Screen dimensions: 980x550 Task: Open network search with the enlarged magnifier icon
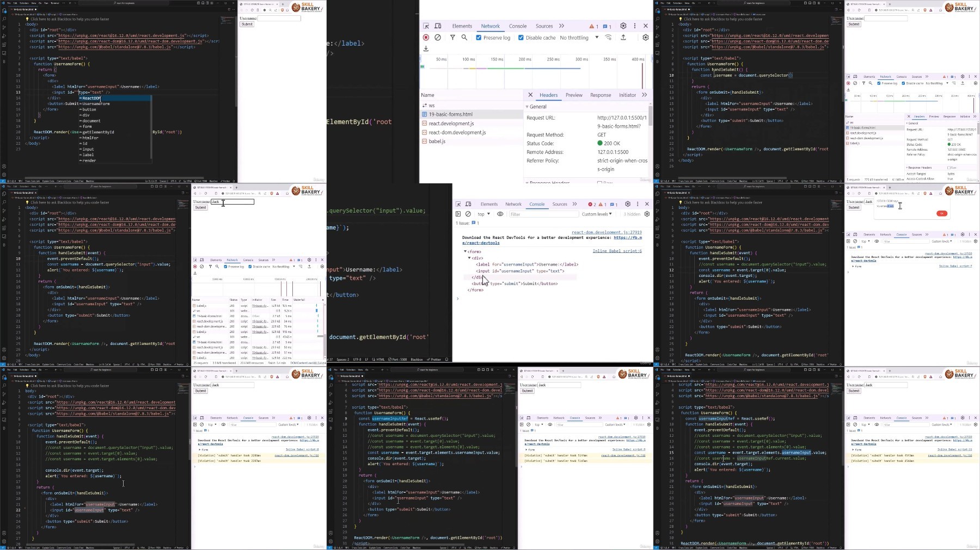point(464,38)
